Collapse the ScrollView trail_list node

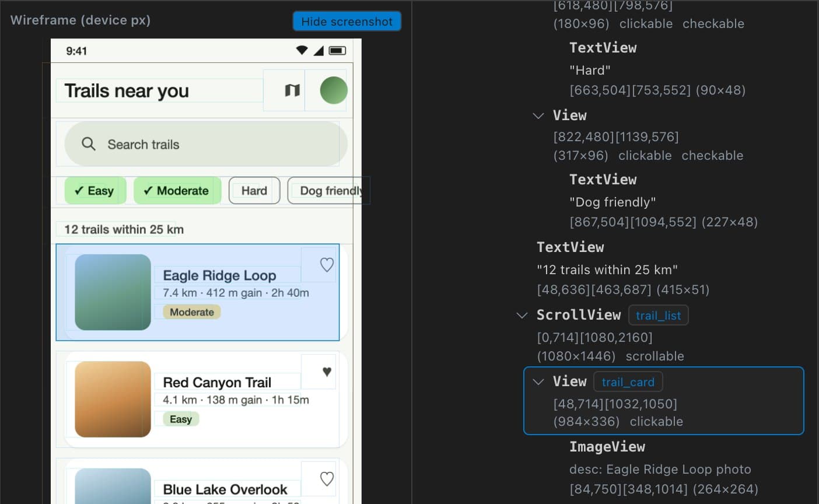(x=522, y=315)
